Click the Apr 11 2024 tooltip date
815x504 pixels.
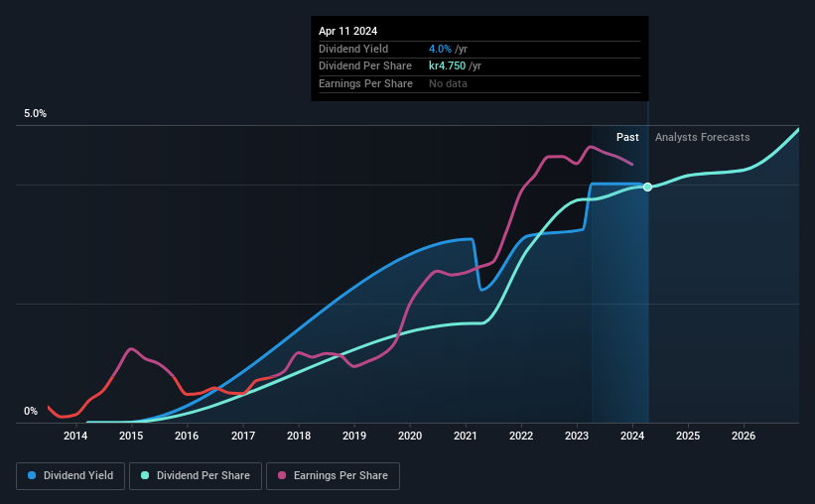coord(347,31)
